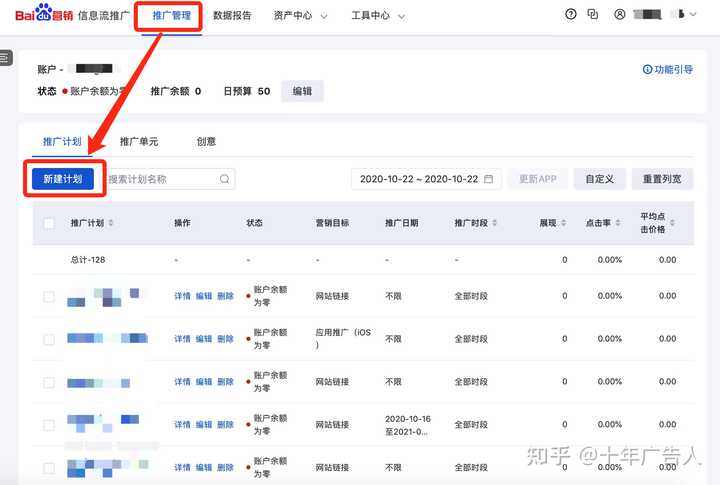Click the 总计-128 summary cell
This screenshot has width=720, height=485.
click(x=88, y=260)
